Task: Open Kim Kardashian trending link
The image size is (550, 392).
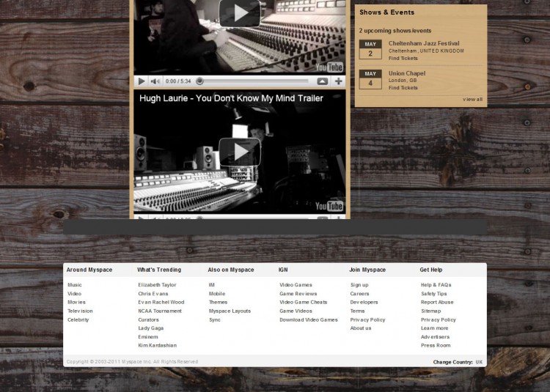Action: click(x=157, y=345)
